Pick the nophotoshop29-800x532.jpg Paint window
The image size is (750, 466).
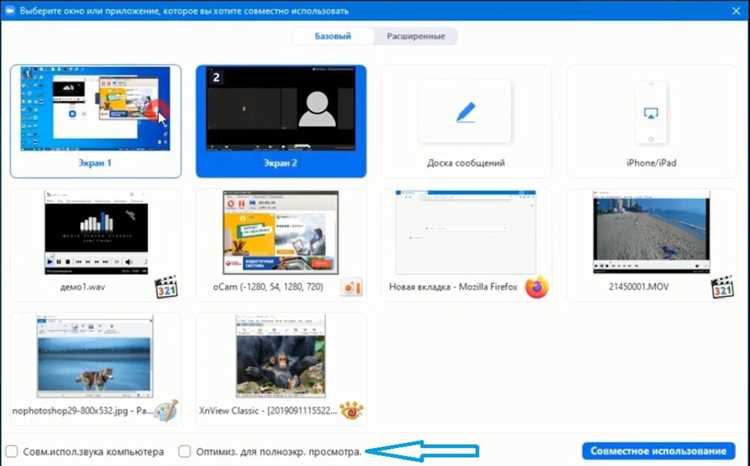coord(96,368)
